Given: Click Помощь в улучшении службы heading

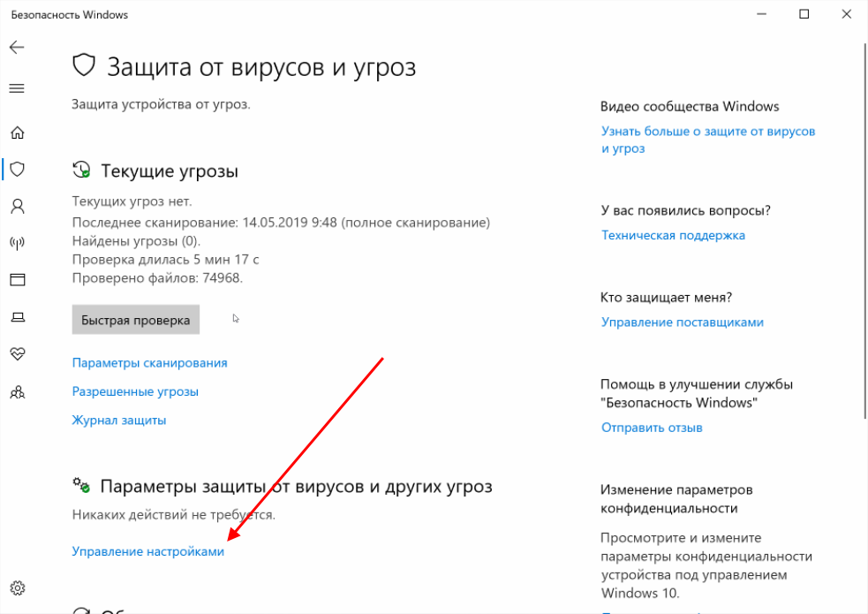Looking at the screenshot, I should [697, 393].
